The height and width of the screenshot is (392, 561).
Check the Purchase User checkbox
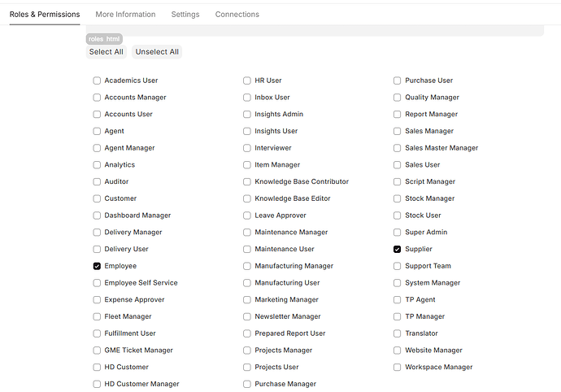coord(397,81)
